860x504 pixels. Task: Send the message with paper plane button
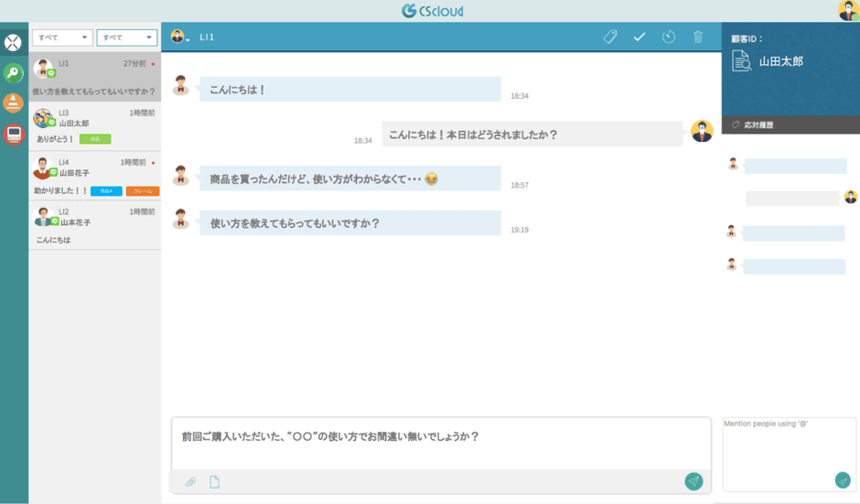(x=693, y=481)
